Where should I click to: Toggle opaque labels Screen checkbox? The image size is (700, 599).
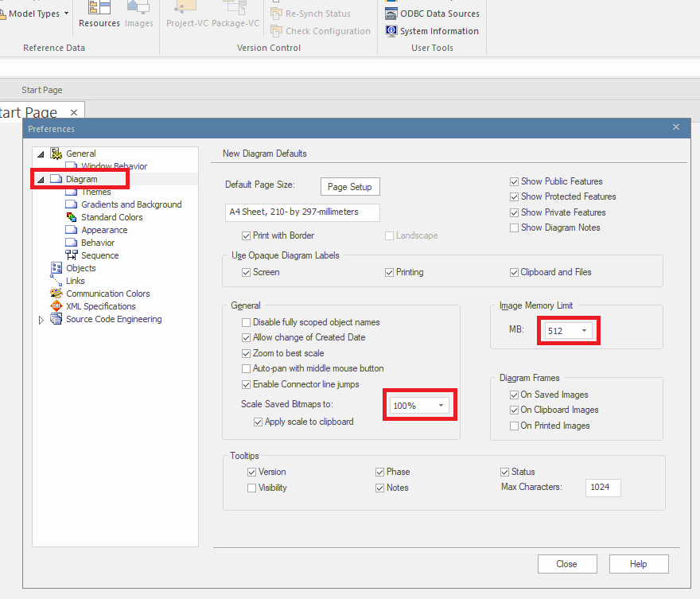pos(246,272)
